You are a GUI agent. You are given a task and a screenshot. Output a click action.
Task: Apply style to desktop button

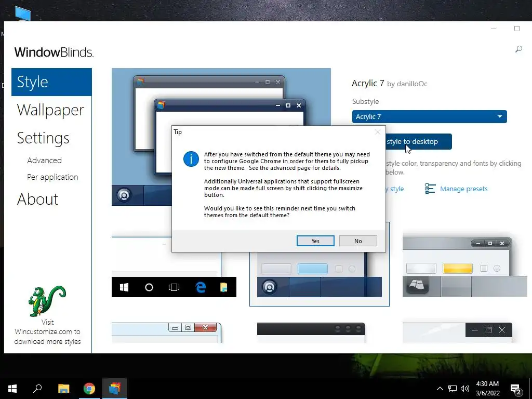(x=419, y=141)
